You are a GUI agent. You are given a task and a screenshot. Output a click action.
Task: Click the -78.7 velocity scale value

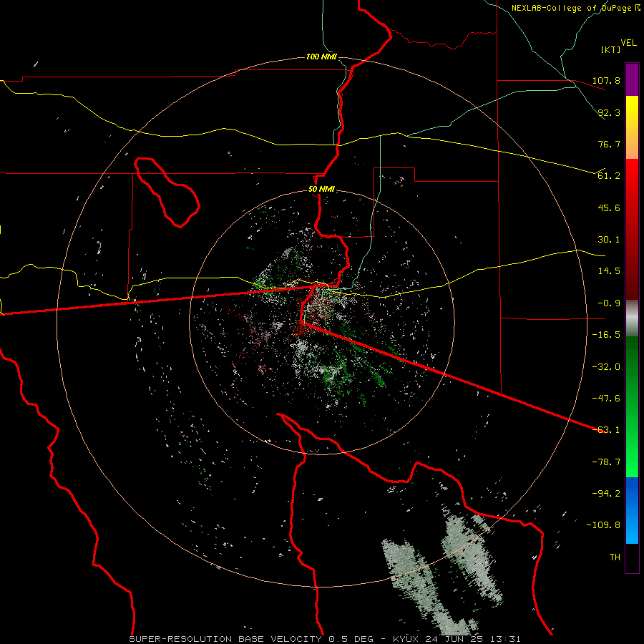pyautogui.click(x=606, y=462)
